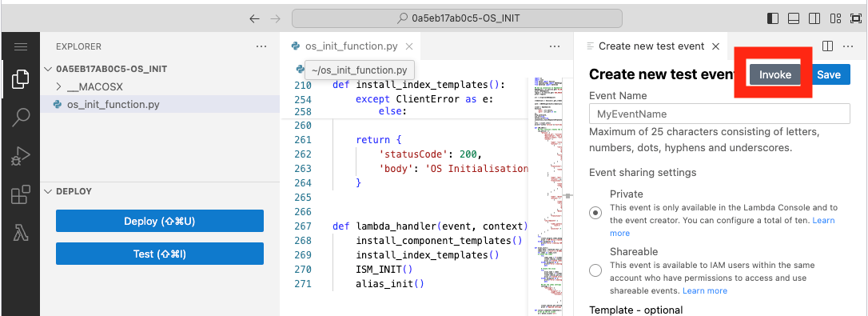868x316 pixels.
Task: Select os_init_function.py in Explorer tree
Action: (159, 104)
